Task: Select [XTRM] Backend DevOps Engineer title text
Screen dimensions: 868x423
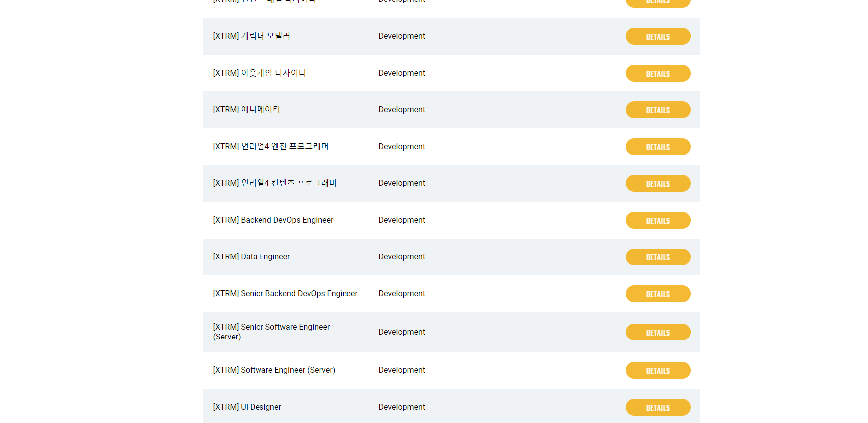Action: [x=273, y=220]
